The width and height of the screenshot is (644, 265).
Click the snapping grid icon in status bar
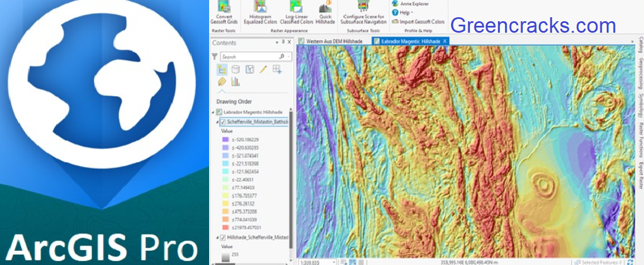(x=344, y=262)
